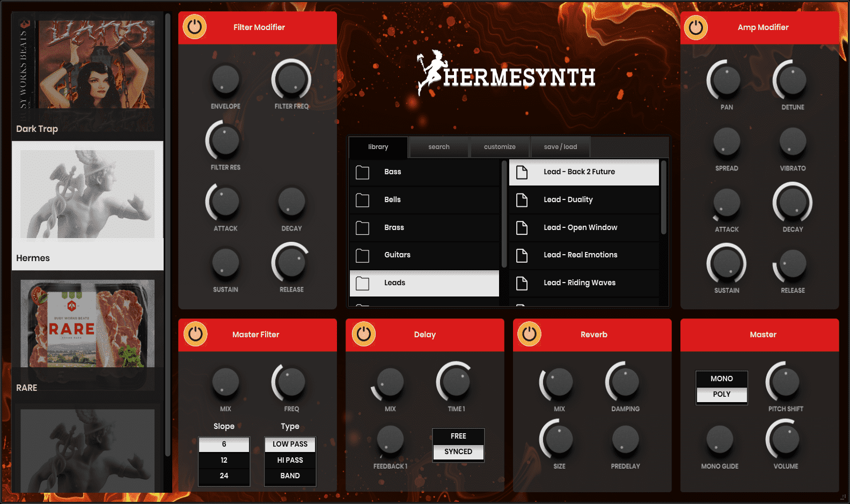Click the Delay TIME 1 knob
The width and height of the screenshot is (850, 504).
456,382
